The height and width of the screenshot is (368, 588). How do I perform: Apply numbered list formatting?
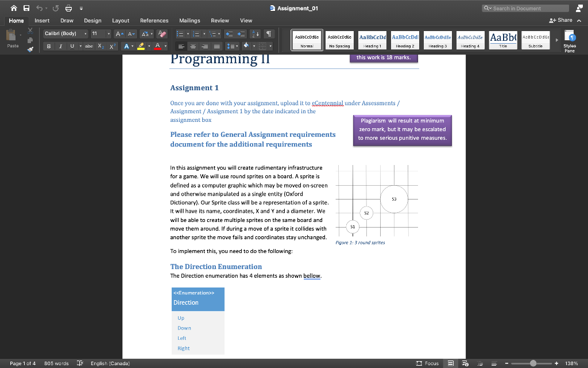pyautogui.click(x=196, y=34)
